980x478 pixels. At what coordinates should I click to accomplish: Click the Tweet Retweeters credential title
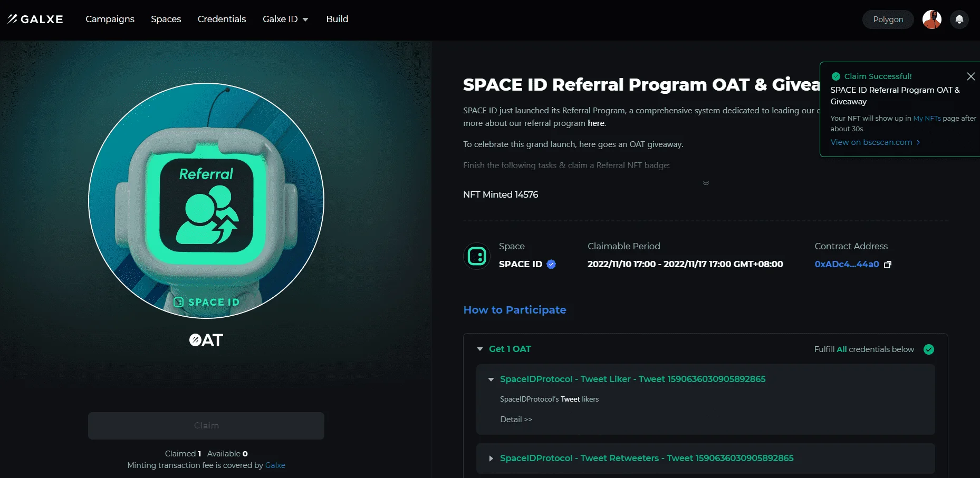[647, 459]
